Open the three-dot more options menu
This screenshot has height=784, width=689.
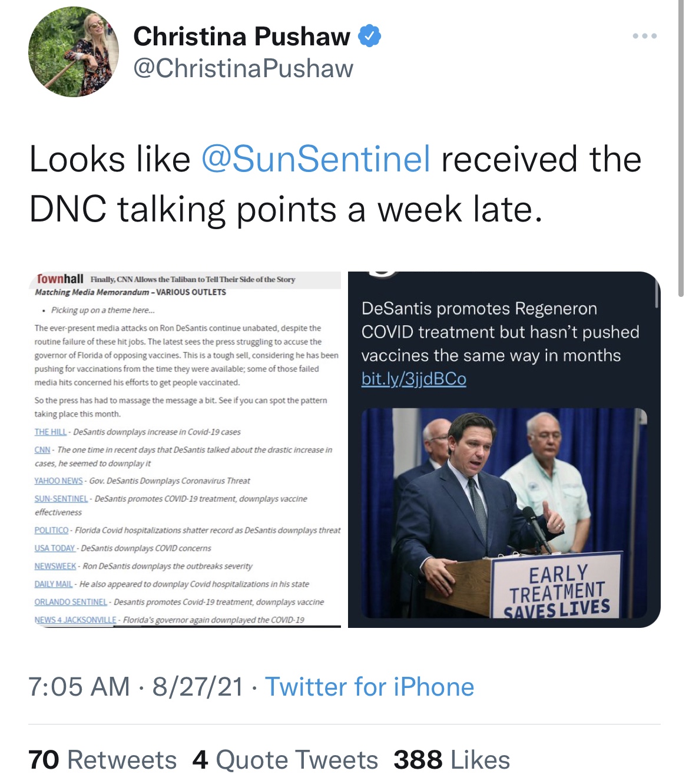click(645, 37)
